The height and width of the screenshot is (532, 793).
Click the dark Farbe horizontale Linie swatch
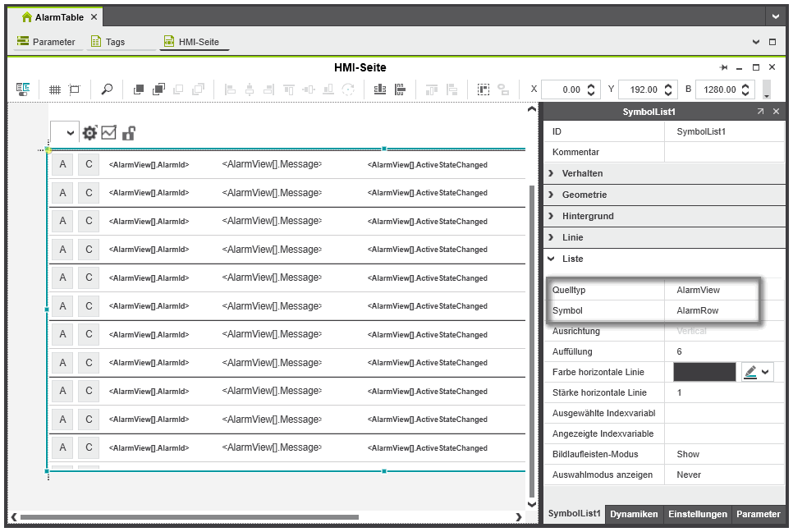pyautogui.click(x=704, y=372)
